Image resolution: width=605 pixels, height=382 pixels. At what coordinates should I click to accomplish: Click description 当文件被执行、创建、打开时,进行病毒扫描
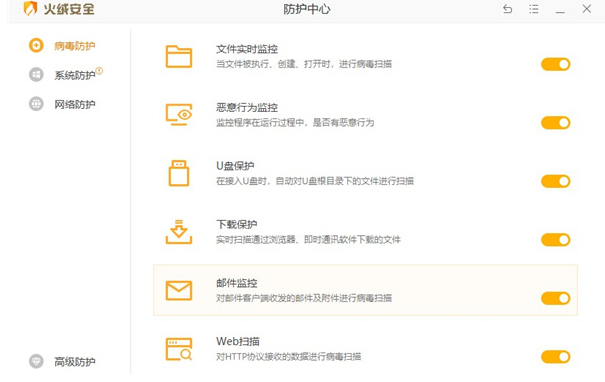tap(304, 64)
